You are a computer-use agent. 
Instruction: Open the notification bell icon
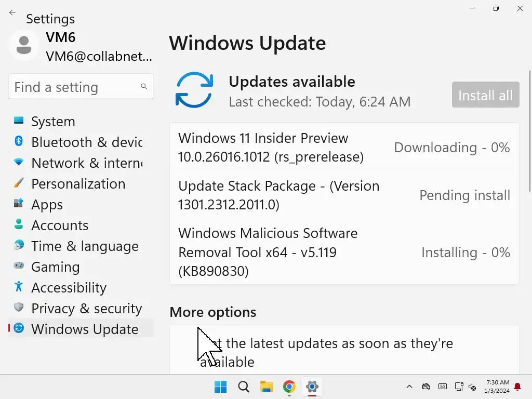[x=518, y=387]
